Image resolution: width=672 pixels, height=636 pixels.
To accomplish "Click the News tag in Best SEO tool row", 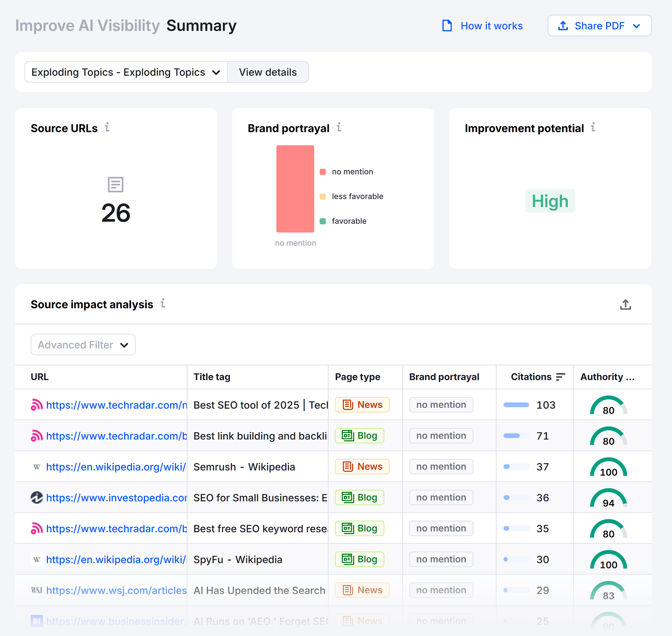I will pyautogui.click(x=362, y=405).
